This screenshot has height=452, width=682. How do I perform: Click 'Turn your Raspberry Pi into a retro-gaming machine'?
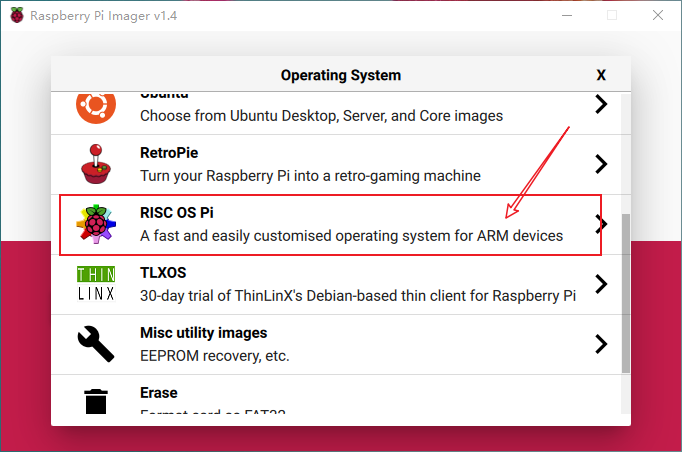coord(310,176)
